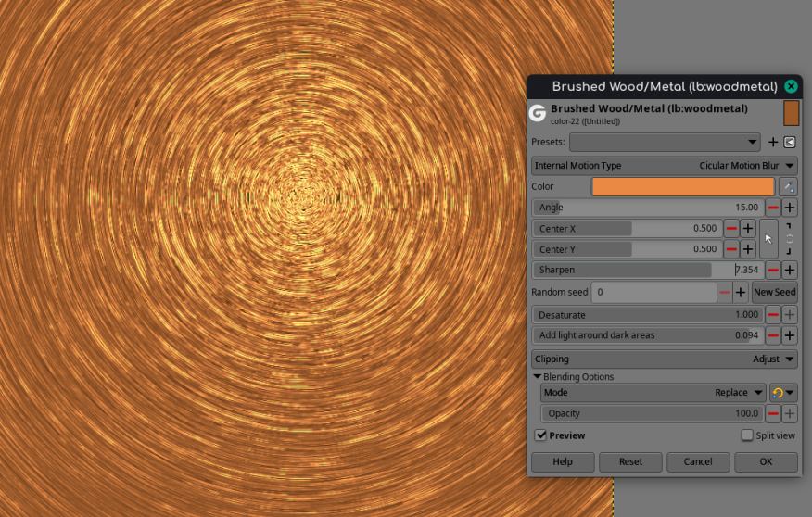Screen dimensions: 812x517
Task: Decrease Random seed with minus button
Action: coord(725,293)
